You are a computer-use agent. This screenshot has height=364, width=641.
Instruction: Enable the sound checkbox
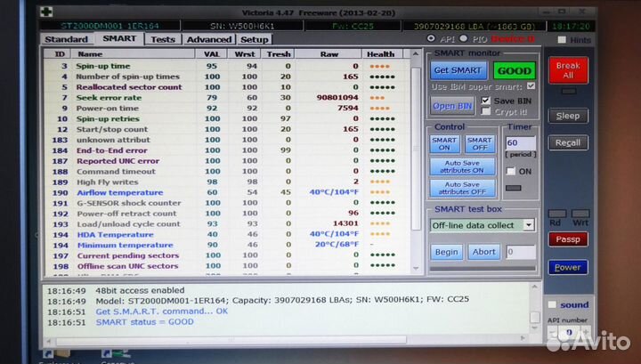click(553, 304)
